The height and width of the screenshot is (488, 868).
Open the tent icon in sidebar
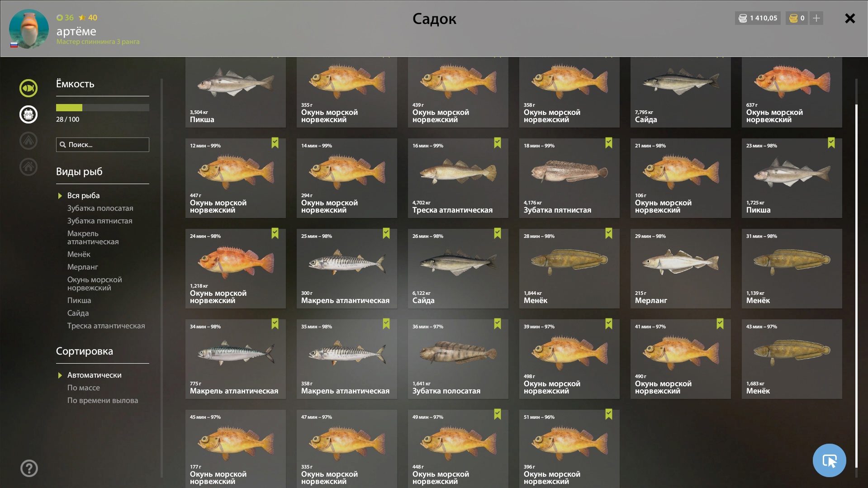28,141
